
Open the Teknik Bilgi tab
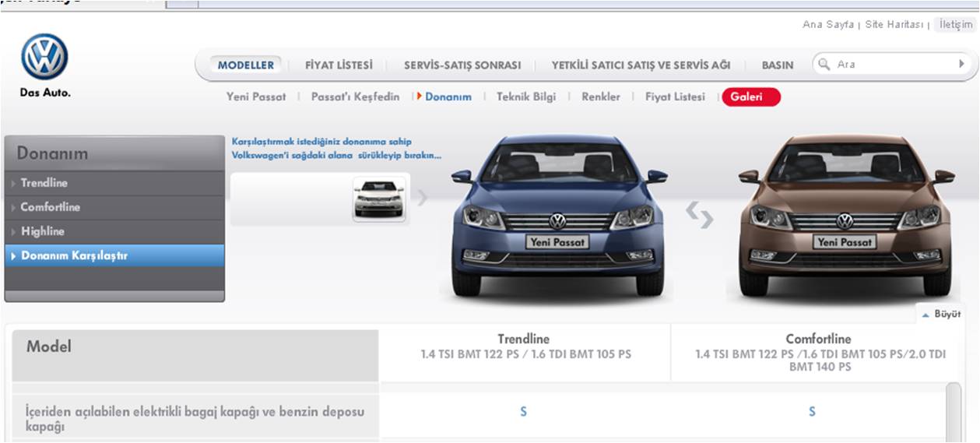tap(526, 97)
